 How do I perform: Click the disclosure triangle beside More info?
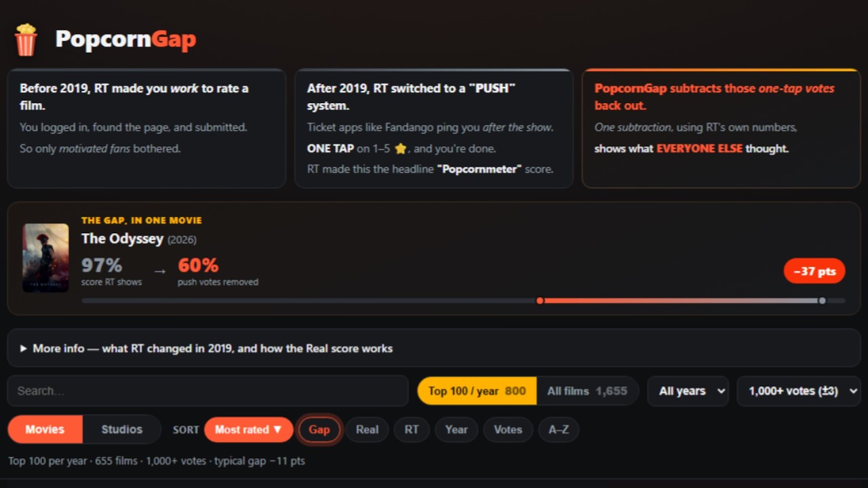(23, 348)
